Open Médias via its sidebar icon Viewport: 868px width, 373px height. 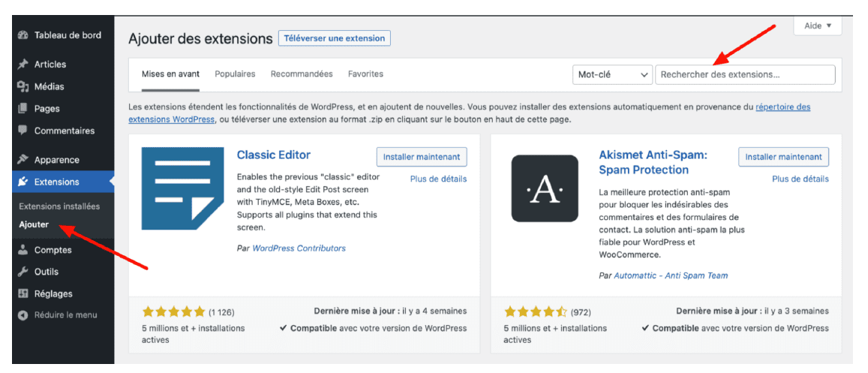pos(23,86)
